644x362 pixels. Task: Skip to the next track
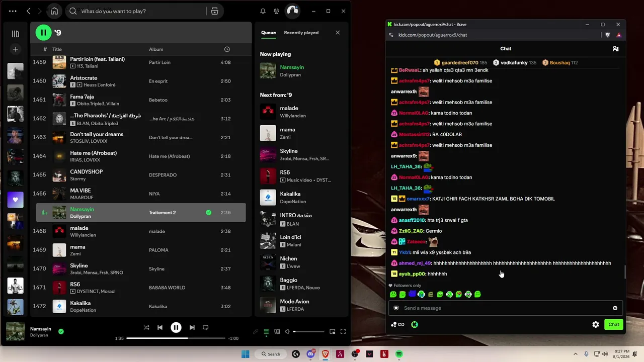(x=192, y=327)
